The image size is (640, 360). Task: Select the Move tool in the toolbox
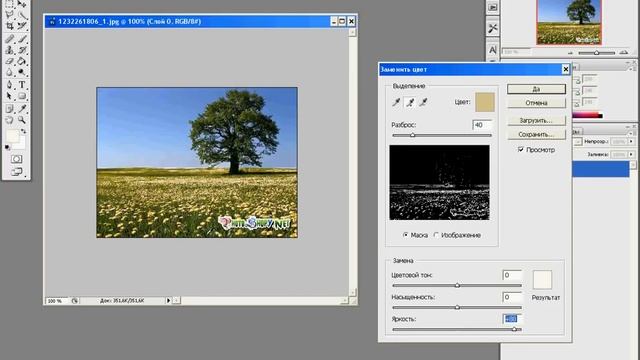(x=22, y=4)
